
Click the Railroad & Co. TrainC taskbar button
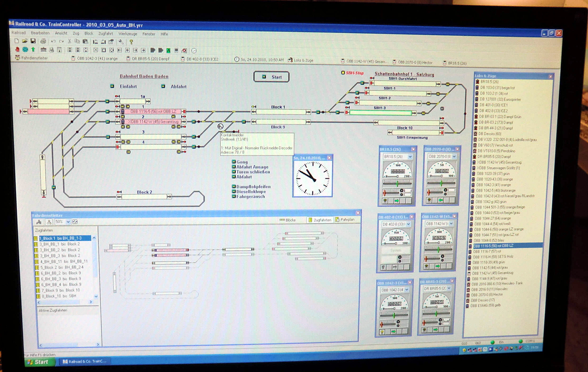[x=85, y=361]
